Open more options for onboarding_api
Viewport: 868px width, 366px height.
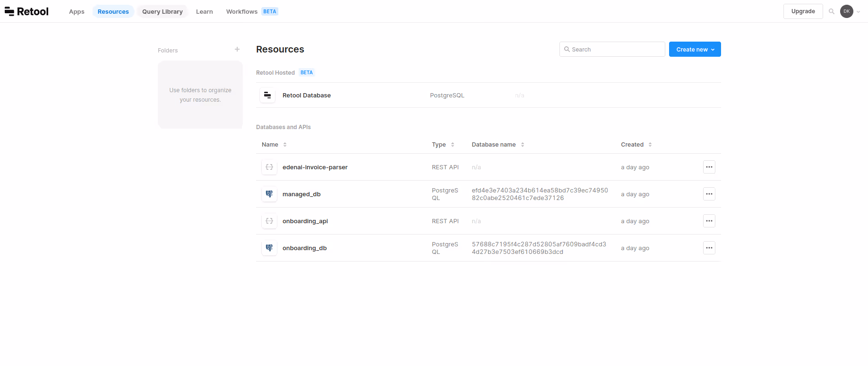pos(709,221)
